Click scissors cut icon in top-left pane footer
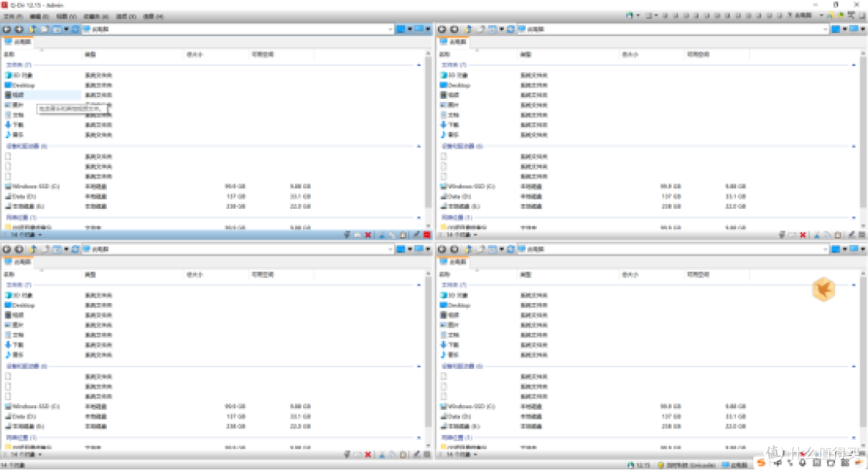This screenshot has width=868, height=471. point(382,235)
